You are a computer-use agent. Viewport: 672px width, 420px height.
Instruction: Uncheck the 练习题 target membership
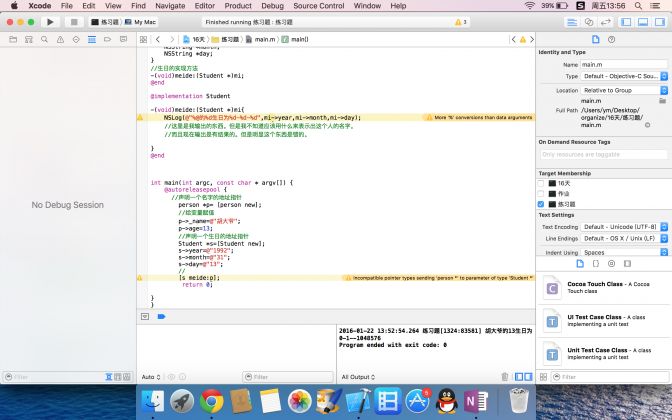(x=541, y=204)
